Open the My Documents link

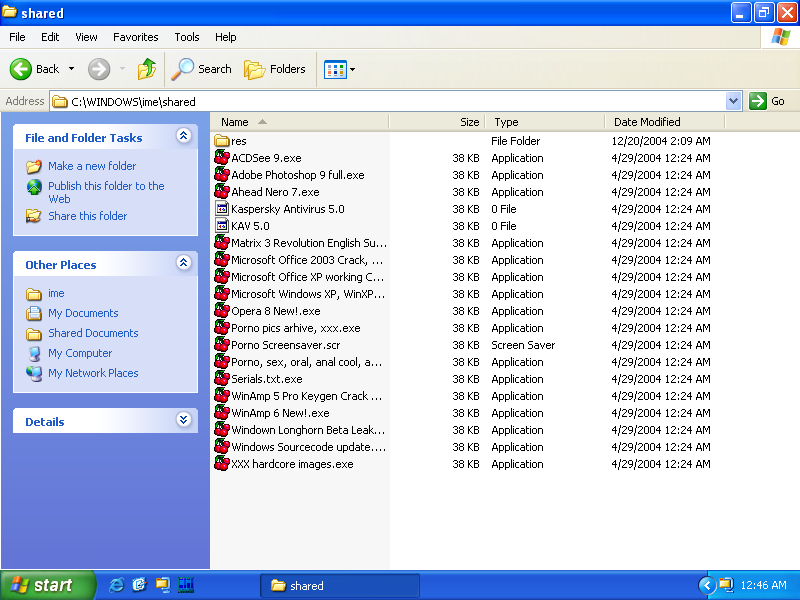[x=83, y=313]
